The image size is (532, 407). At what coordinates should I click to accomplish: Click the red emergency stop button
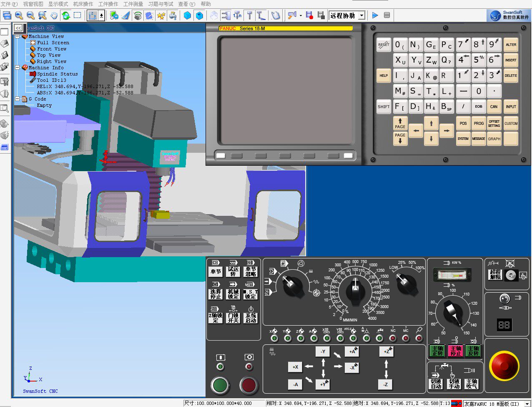(x=504, y=366)
